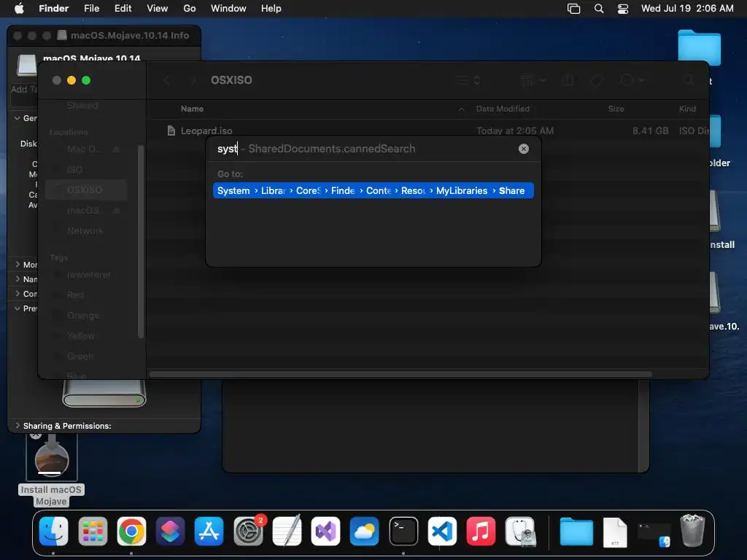Open Disk Utility from the Dock
The width and height of the screenshot is (747, 560).
point(520,531)
